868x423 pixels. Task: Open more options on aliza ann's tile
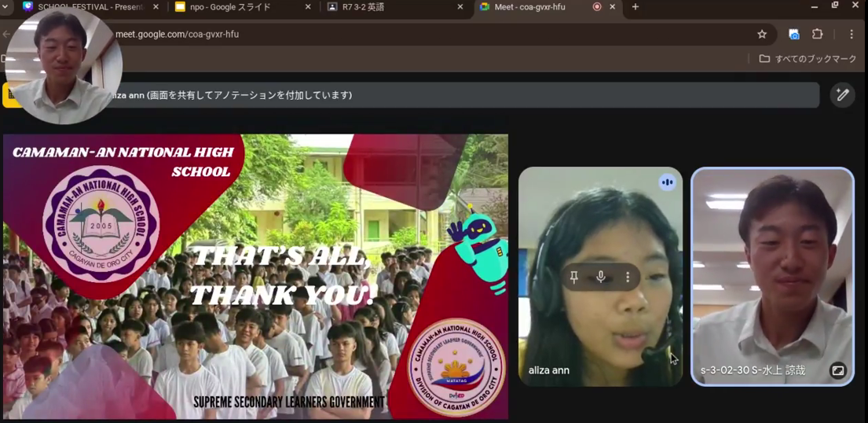(x=628, y=278)
